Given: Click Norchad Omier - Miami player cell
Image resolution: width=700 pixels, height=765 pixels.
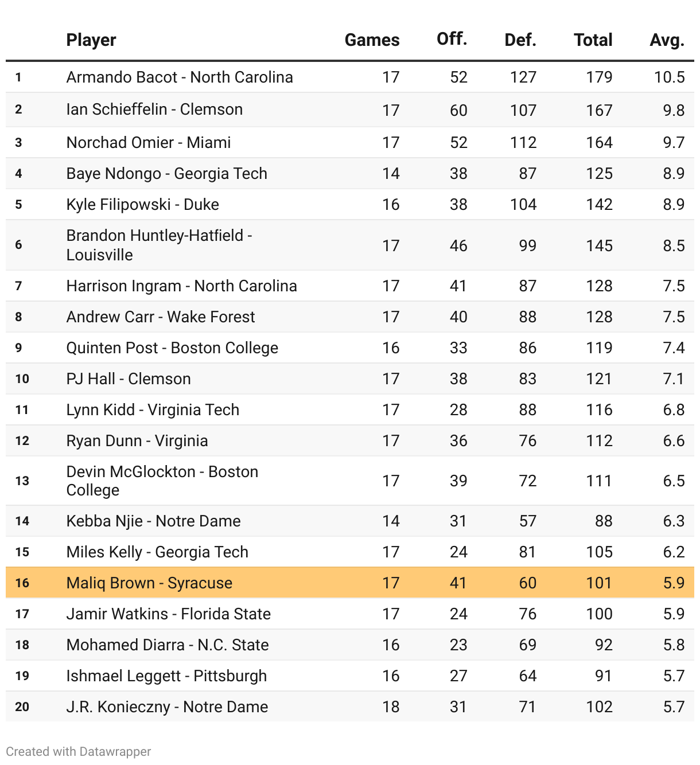Looking at the screenshot, I should (x=149, y=142).
